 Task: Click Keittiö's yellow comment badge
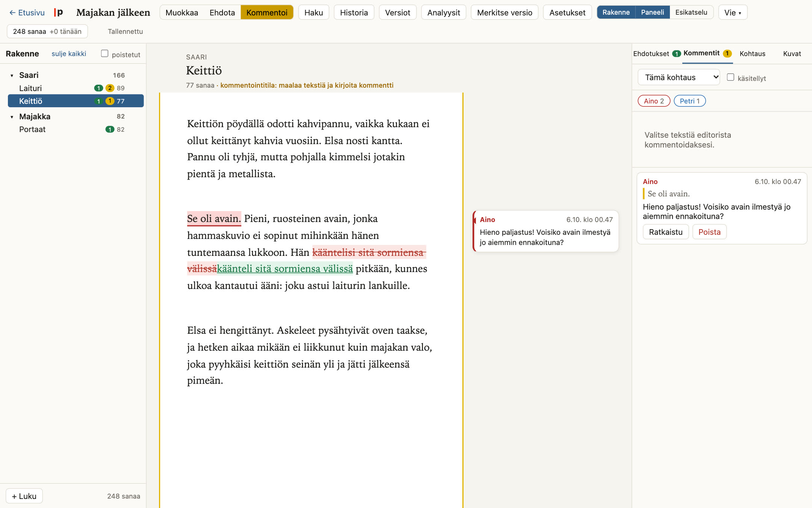(x=110, y=101)
